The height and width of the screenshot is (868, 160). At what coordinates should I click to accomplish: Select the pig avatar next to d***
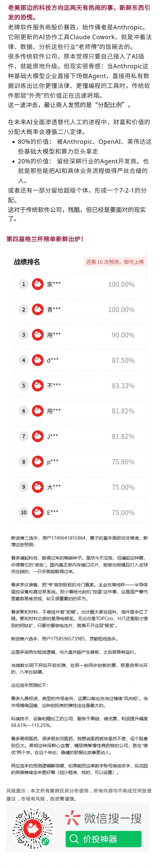(x=38, y=360)
